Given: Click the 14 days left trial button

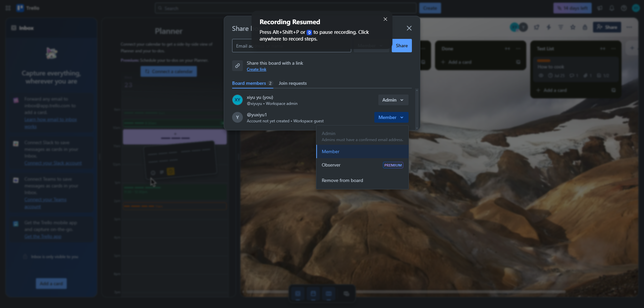Looking at the screenshot, I should [x=572, y=8].
